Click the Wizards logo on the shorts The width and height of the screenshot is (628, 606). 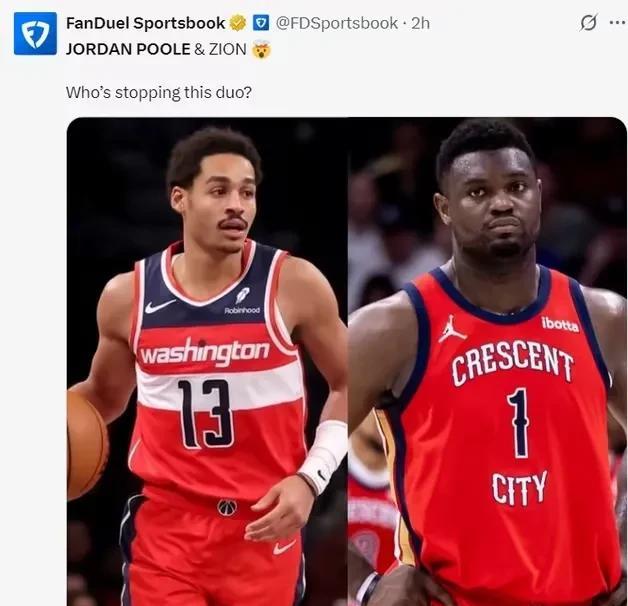[x=227, y=507]
